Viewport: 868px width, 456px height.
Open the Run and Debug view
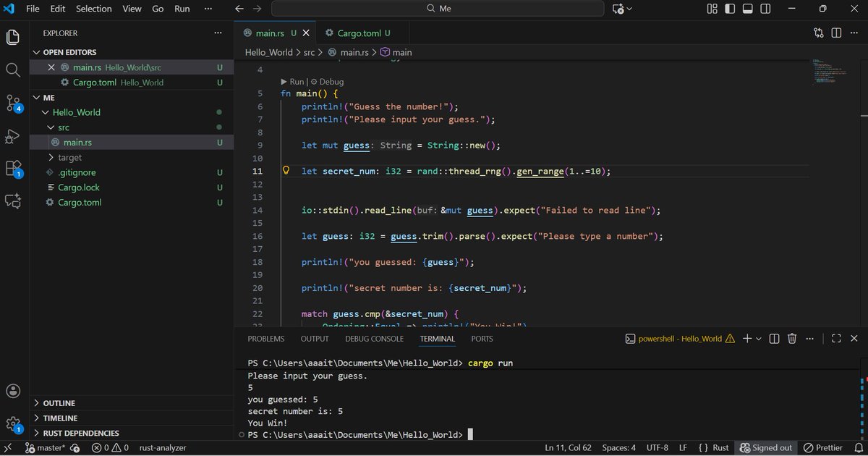[13, 136]
